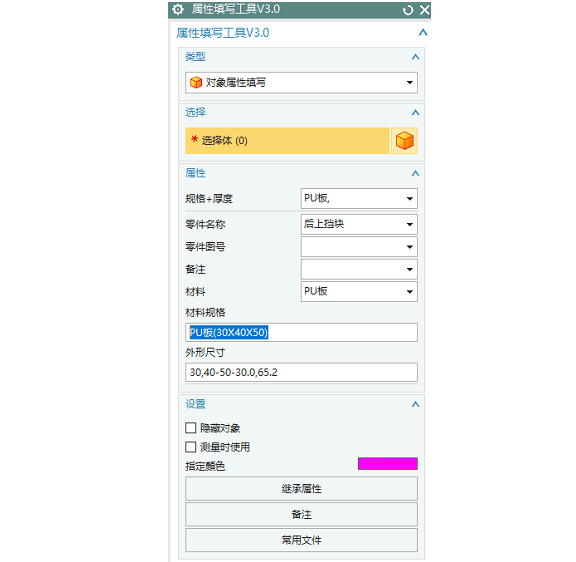
Task: Collapse the 类型 section
Action: point(415,57)
